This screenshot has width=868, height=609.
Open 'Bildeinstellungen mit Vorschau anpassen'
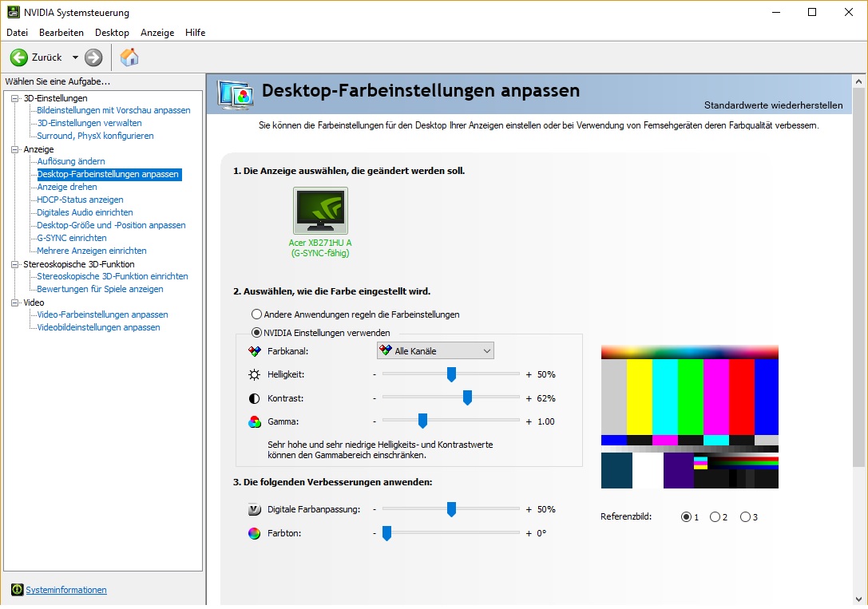113,110
